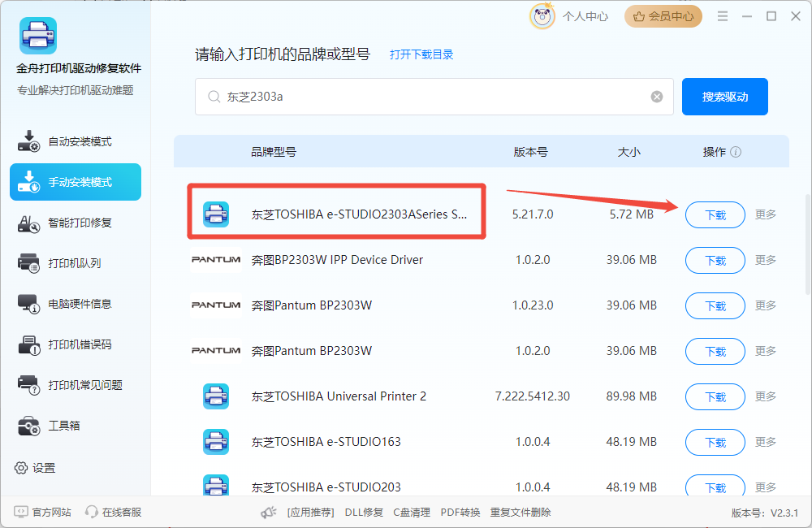This screenshot has width=812, height=528.
Task: Click 电脑硬件信息 monitor icon
Action: pyautogui.click(x=28, y=304)
